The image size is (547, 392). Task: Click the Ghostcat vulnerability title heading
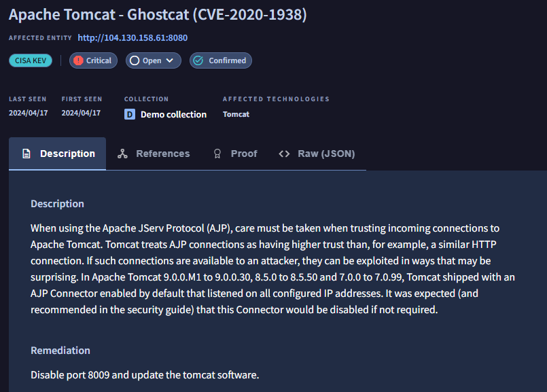click(x=158, y=15)
